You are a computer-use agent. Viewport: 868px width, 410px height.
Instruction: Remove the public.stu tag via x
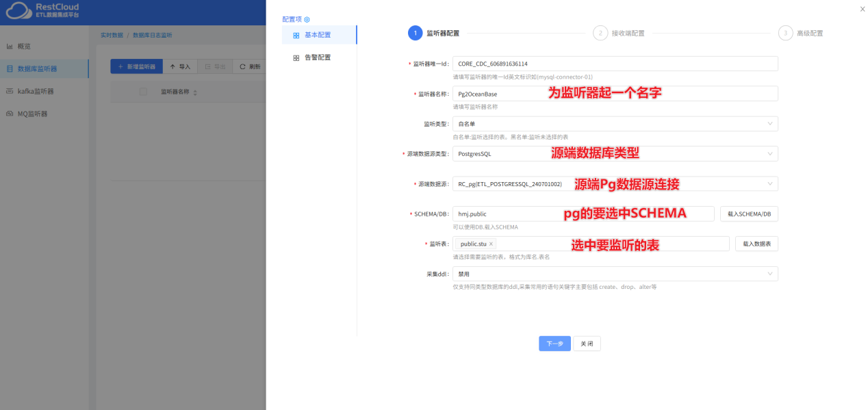point(491,244)
